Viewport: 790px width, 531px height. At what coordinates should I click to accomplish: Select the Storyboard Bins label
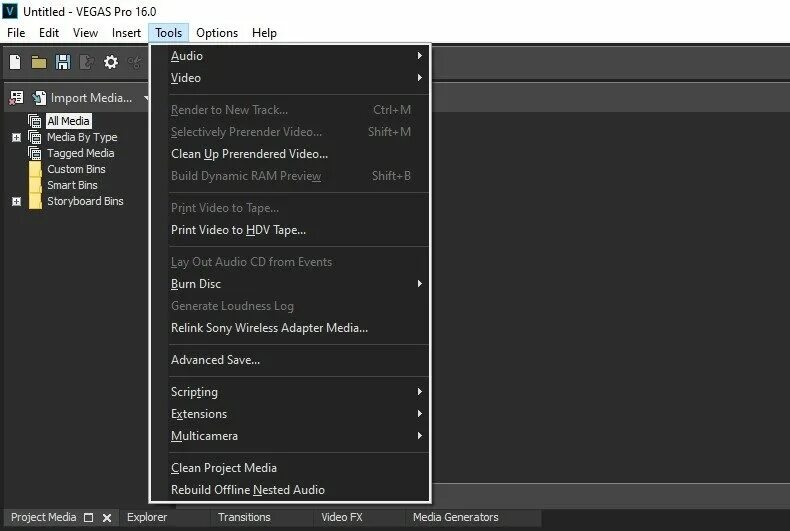[x=85, y=202]
